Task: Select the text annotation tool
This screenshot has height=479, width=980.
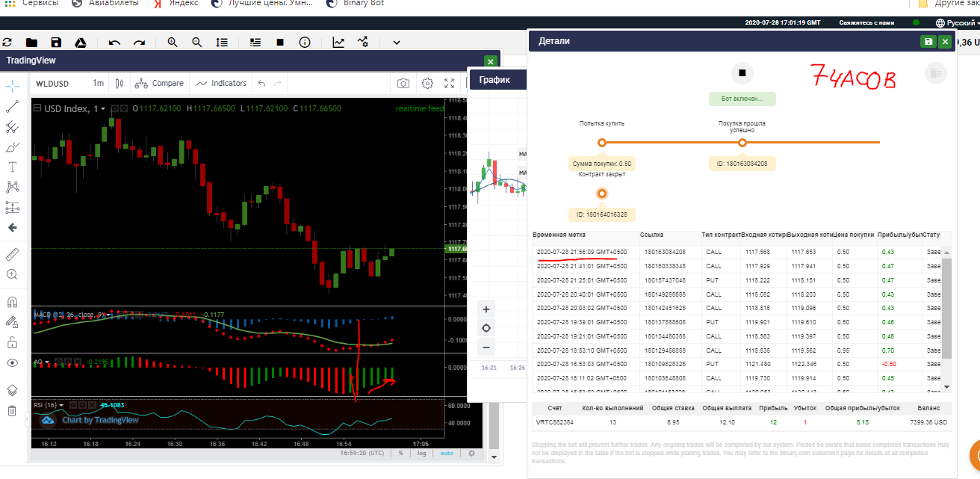Action: click(x=12, y=167)
